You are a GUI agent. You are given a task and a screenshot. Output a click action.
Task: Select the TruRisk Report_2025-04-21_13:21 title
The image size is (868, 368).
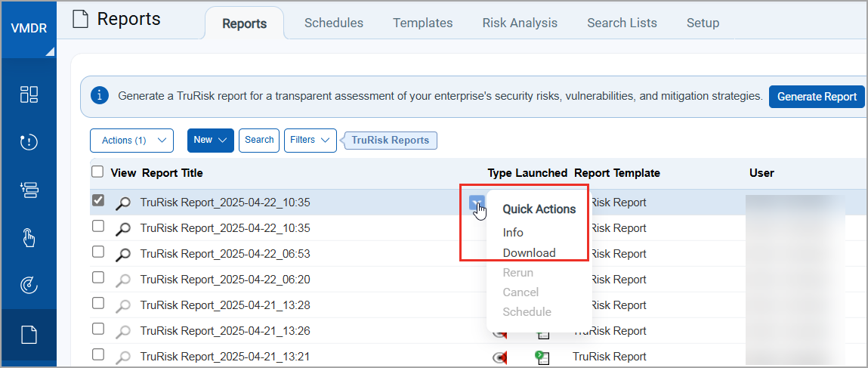(x=225, y=357)
